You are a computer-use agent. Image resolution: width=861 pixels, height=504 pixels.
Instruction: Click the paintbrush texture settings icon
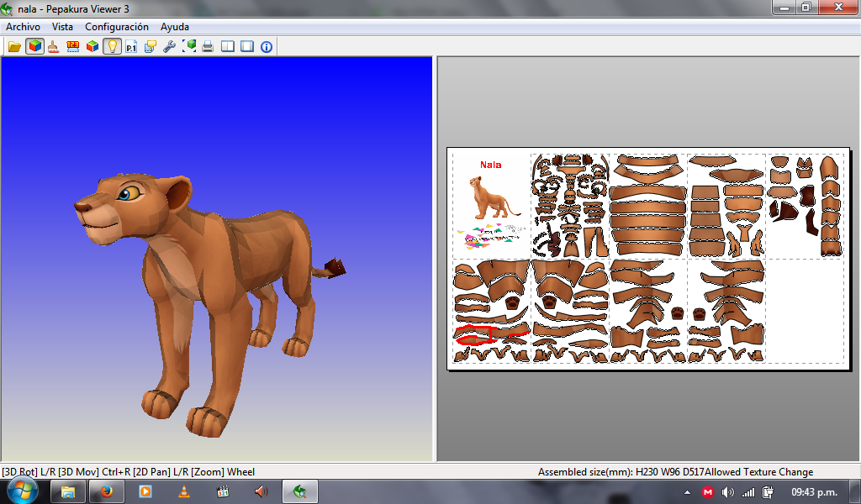point(53,46)
